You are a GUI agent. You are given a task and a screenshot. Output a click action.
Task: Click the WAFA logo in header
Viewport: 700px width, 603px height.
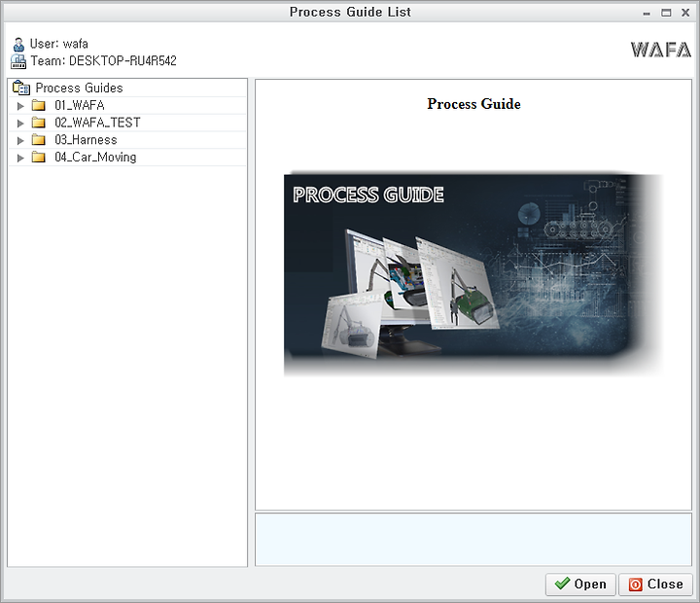click(x=661, y=50)
